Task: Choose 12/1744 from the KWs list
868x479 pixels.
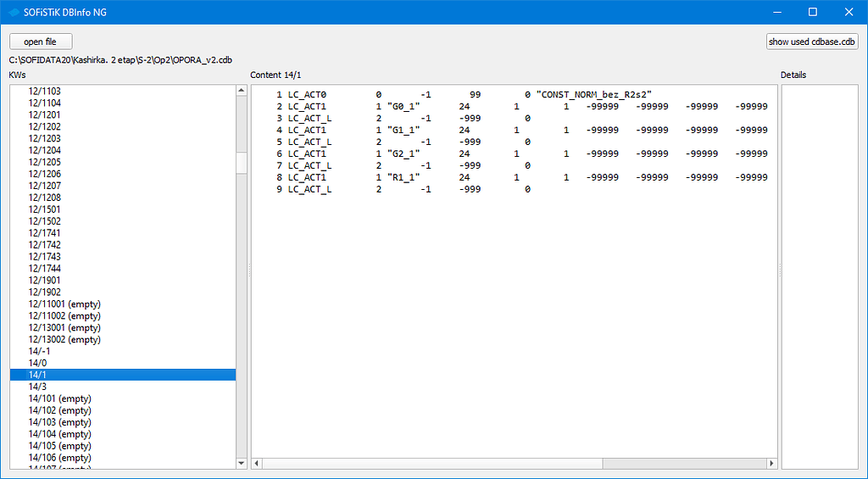Action: (x=45, y=269)
